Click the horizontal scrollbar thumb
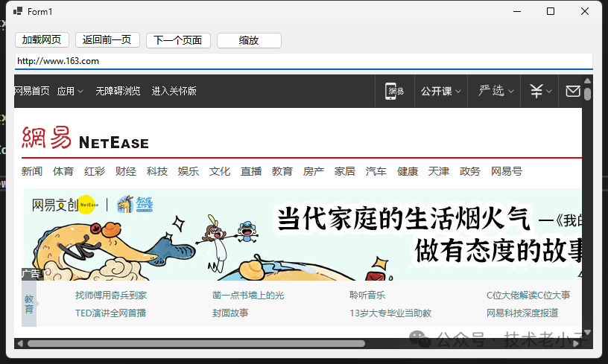This screenshot has width=608, height=364. click(x=195, y=343)
